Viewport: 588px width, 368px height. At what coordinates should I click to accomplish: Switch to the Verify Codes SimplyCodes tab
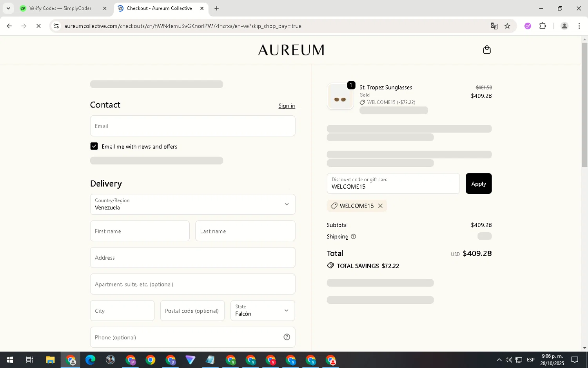click(x=64, y=8)
